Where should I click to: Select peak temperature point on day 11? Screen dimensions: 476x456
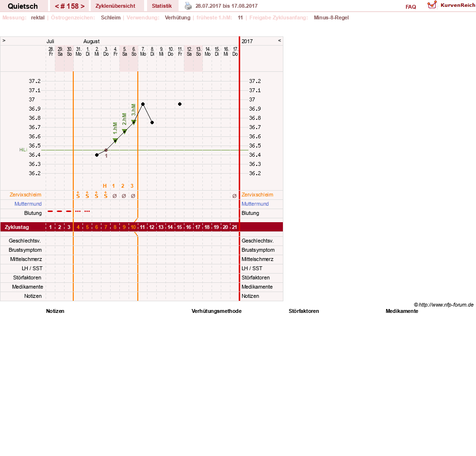(143, 104)
